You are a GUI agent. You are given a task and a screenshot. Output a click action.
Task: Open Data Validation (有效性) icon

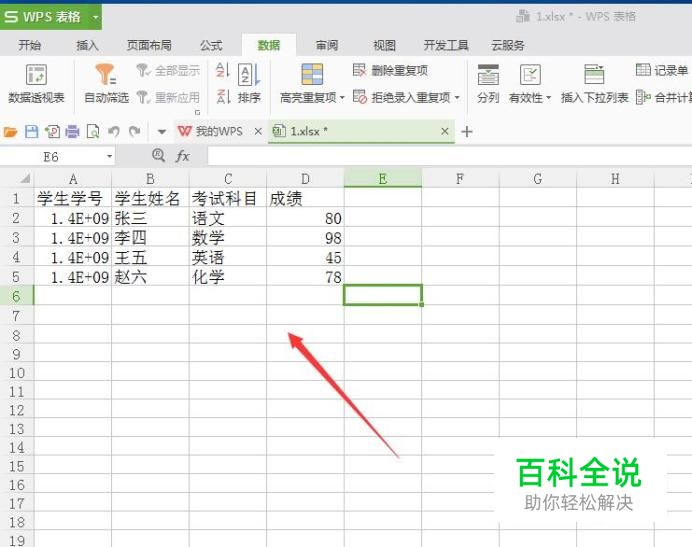coord(530,75)
